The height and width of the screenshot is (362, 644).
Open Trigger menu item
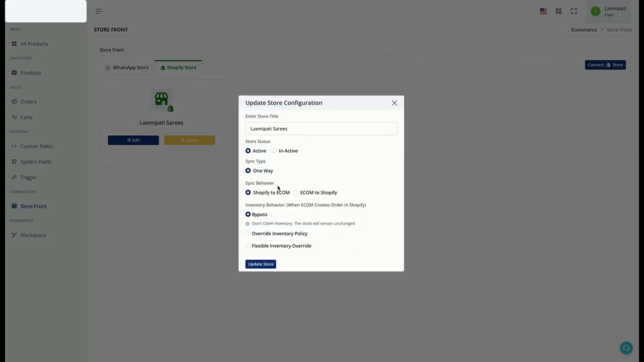point(29,177)
